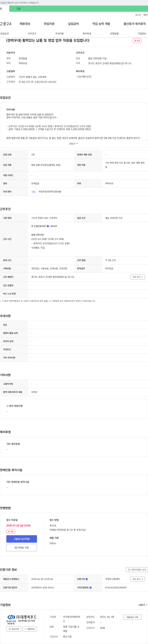This screenshot has height=644, width=148.
Task: Expand job description with 더보기 chevron
Action: click(74, 144)
